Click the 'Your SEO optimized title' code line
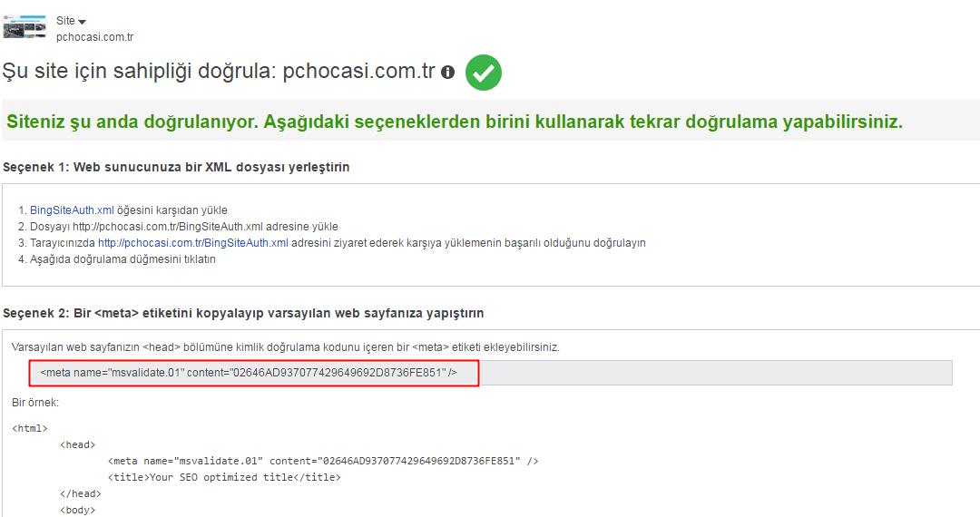 coord(224,477)
